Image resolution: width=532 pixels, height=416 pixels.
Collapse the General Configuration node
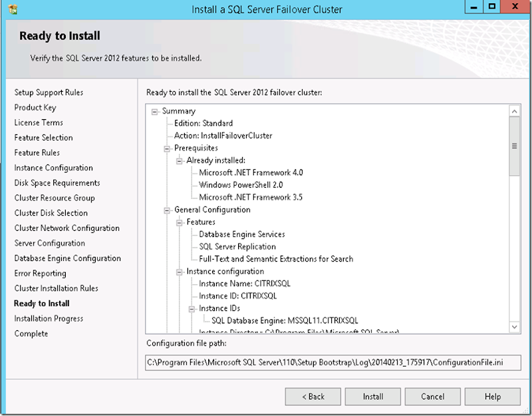click(167, 210)
